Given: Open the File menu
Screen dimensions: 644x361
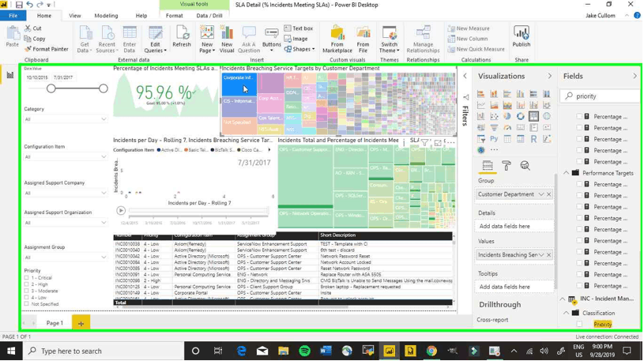Looking at the screenshot, I should pos(13,16).
